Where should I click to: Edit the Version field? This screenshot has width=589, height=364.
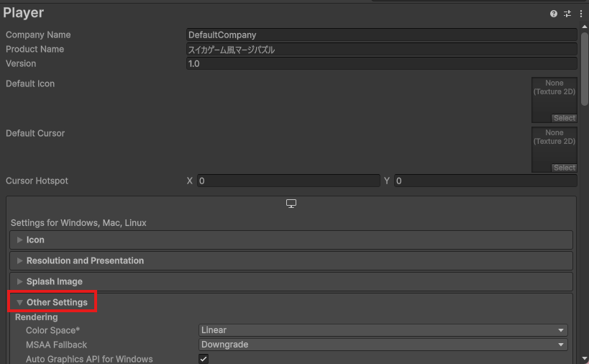coord(382,63)
